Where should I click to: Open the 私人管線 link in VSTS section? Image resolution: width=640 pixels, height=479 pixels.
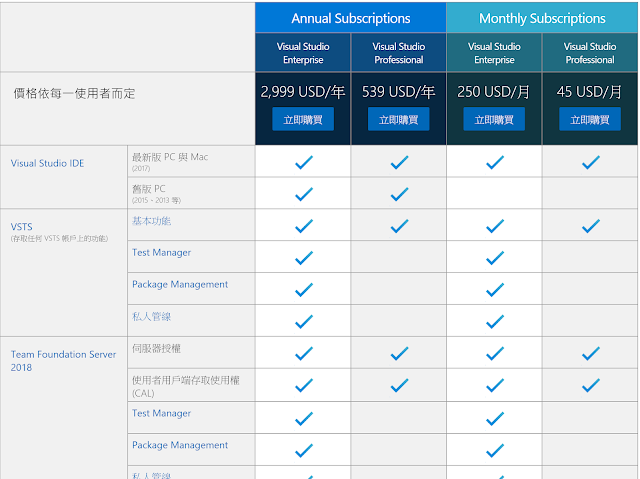[x=151, y=317]
